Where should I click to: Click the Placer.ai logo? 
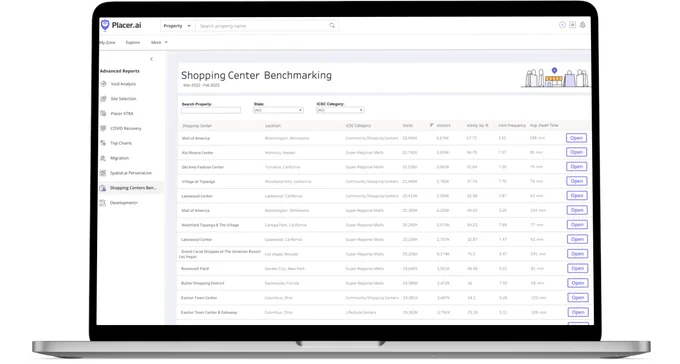click(x=121, y=25)
